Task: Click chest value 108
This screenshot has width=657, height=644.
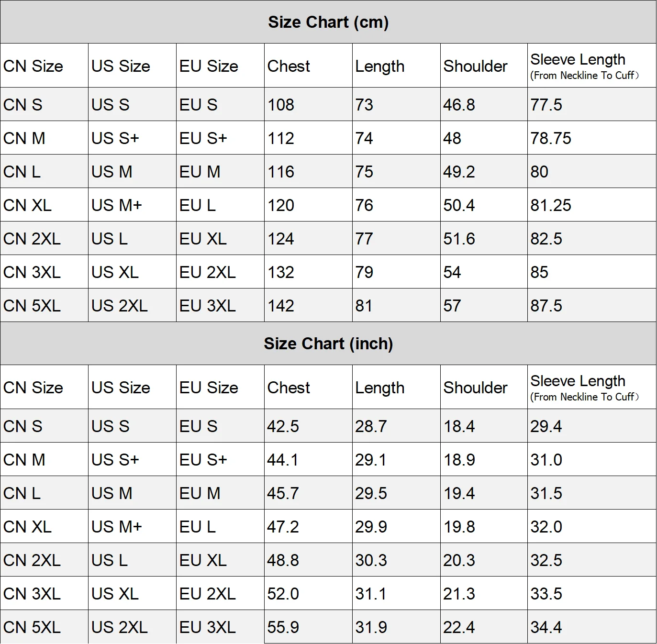Action: [281, 105]
